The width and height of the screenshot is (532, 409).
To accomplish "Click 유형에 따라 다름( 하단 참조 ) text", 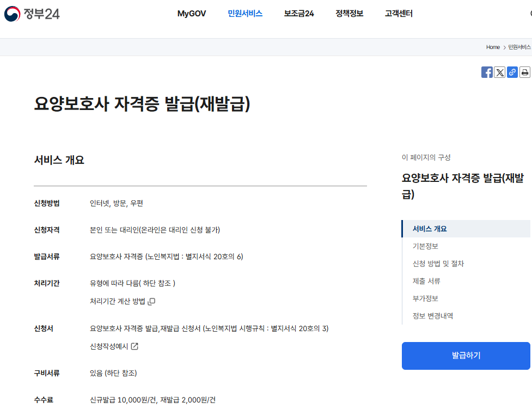I will click(132, 283).
